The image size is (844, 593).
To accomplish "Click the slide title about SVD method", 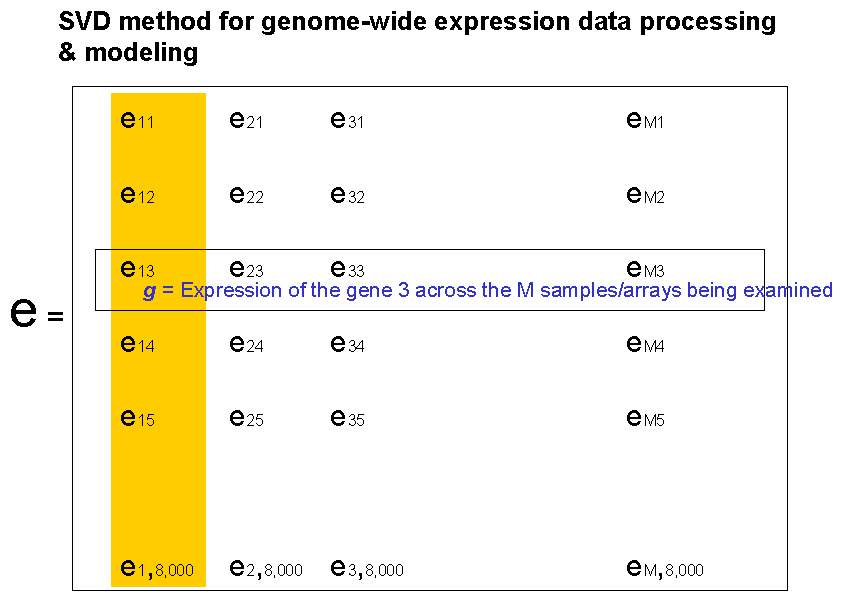I will (x=417, y=37).
